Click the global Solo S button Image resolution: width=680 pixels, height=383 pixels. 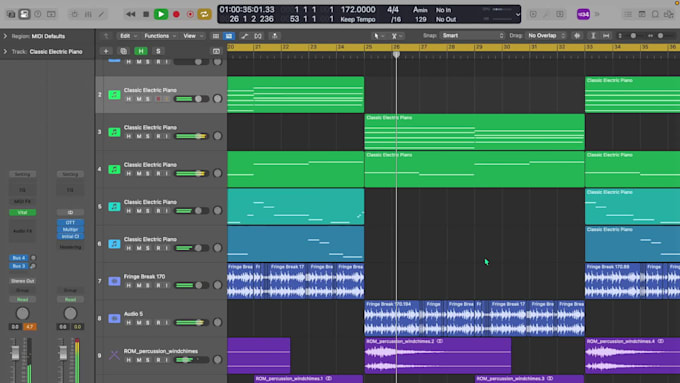tap(158, 51)
